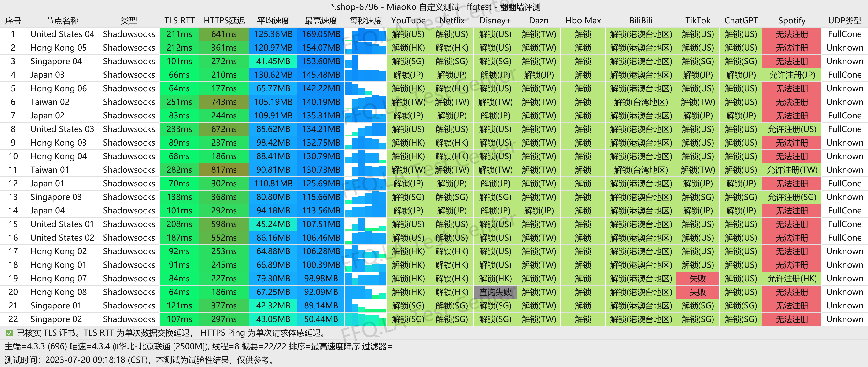Select the Taiwan 01 node name
868x367 pixels.
coord(50,170)
